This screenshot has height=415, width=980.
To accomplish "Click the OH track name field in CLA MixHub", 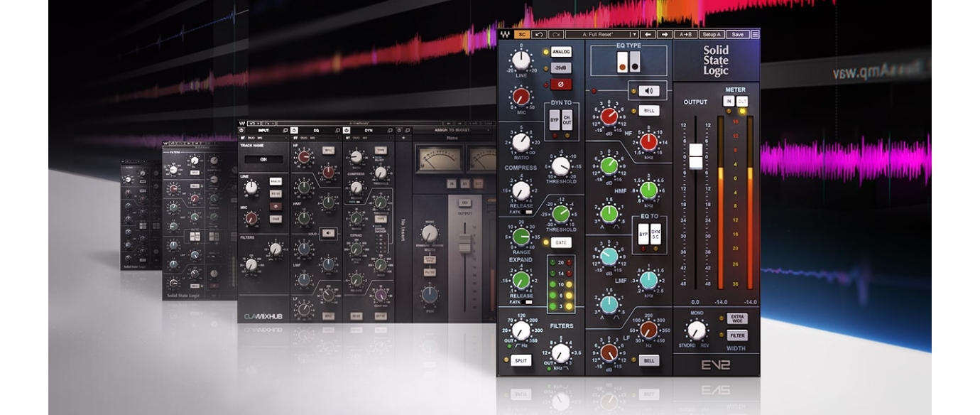I will (263, 159).
